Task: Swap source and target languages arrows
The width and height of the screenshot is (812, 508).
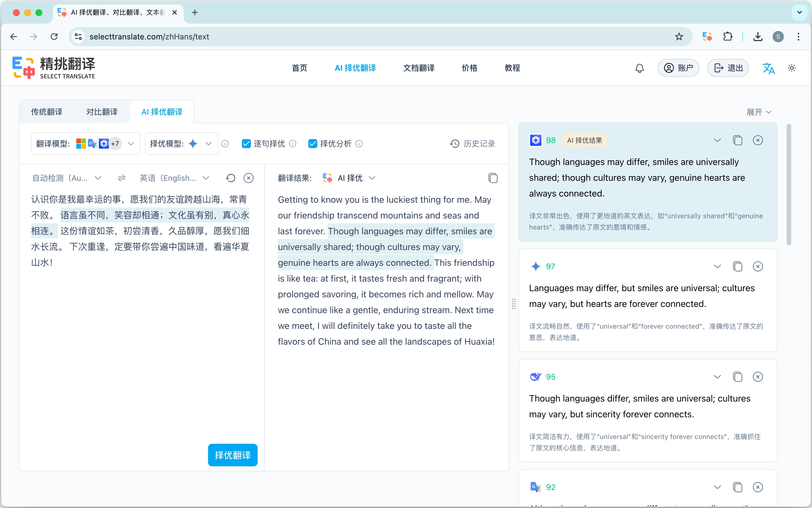Action: [x=122, y=178]
